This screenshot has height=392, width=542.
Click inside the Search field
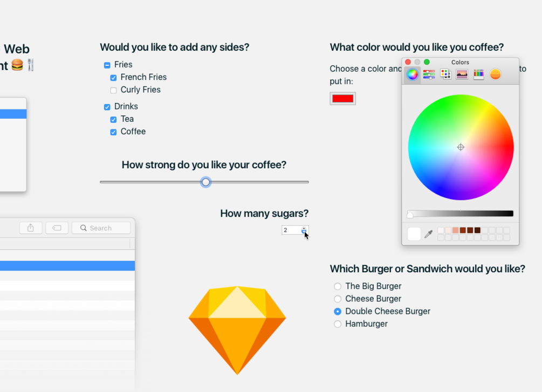(x=101, y=228)
